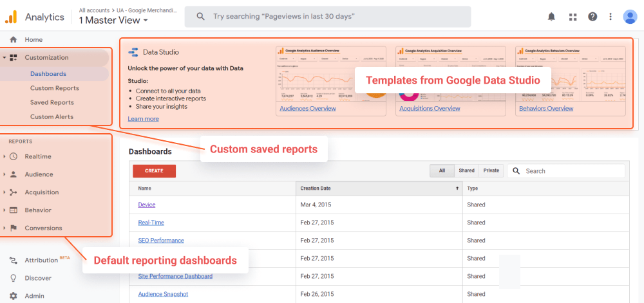Open the Site Performance Dashboard link
Screen dimensions: 644x303
(175, 277)
